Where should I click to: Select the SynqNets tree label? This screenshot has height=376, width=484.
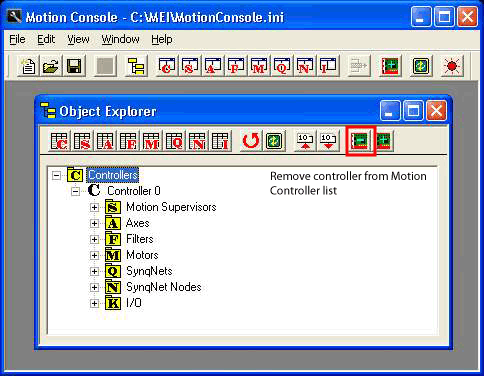pos(149,271)
